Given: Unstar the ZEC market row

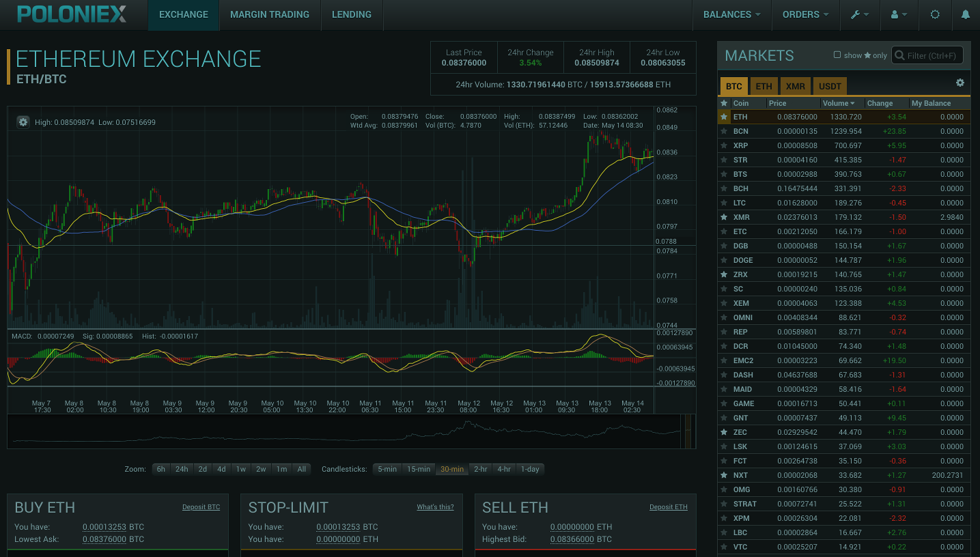Looking at the screenshot, I should coord(724,432).
